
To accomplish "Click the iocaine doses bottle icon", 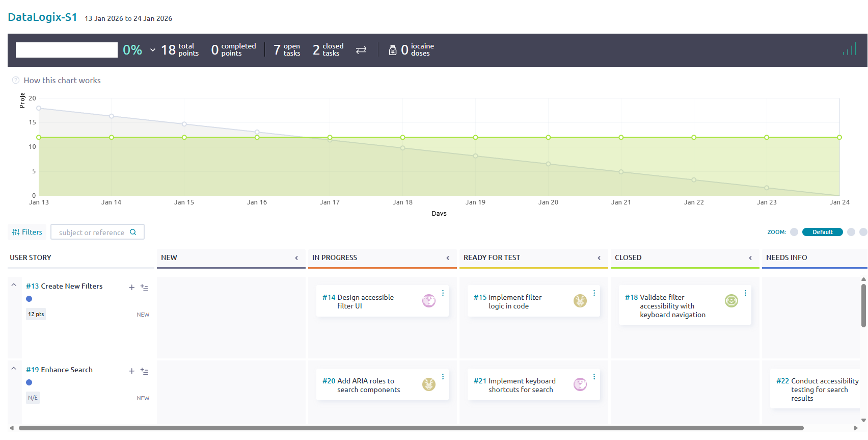I will tap(393, 50).
